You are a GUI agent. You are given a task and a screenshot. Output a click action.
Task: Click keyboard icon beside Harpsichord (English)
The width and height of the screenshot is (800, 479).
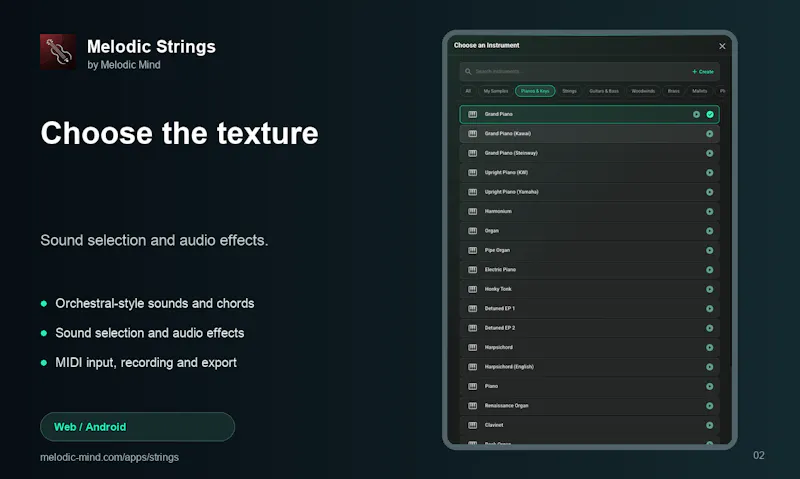472,367
